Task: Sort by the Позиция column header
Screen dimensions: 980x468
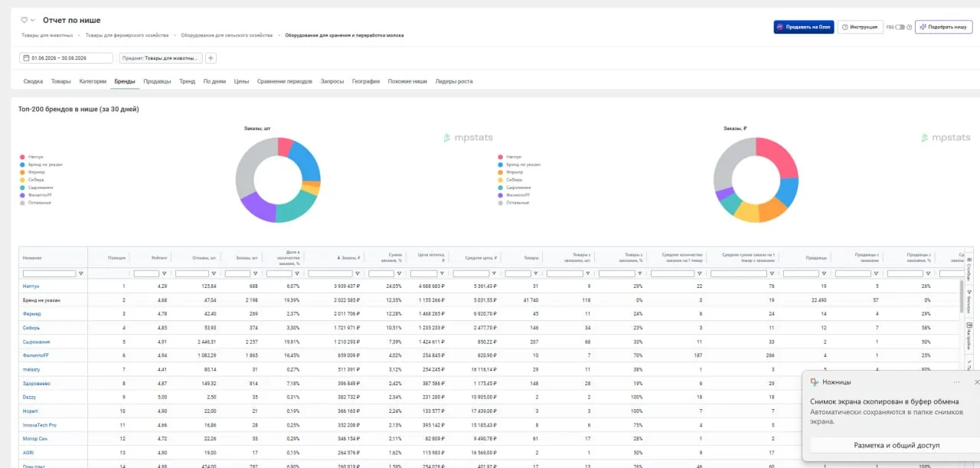Action: coord(116,258)
